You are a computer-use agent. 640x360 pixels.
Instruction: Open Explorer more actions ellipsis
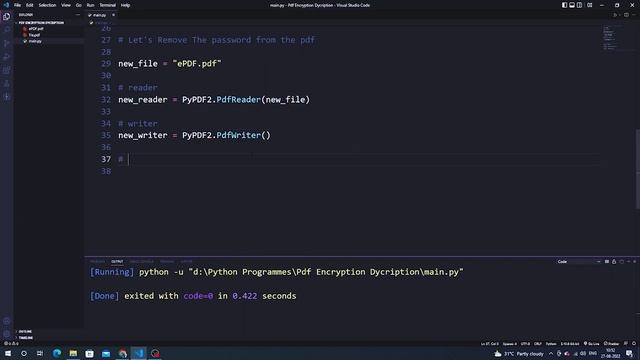[78, 15]
